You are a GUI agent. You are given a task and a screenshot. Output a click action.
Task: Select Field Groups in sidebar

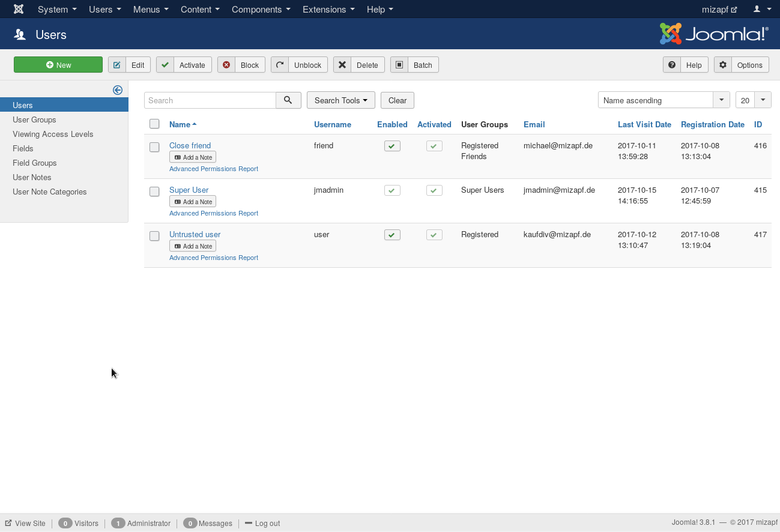pyautogui.click(x=34, y=163)
